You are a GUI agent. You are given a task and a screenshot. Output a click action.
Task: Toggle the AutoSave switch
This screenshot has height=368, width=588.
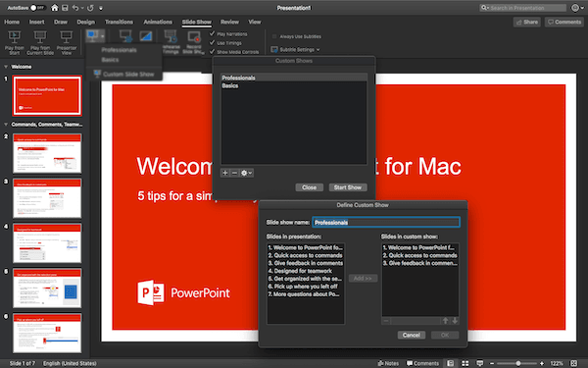[37, 8]
